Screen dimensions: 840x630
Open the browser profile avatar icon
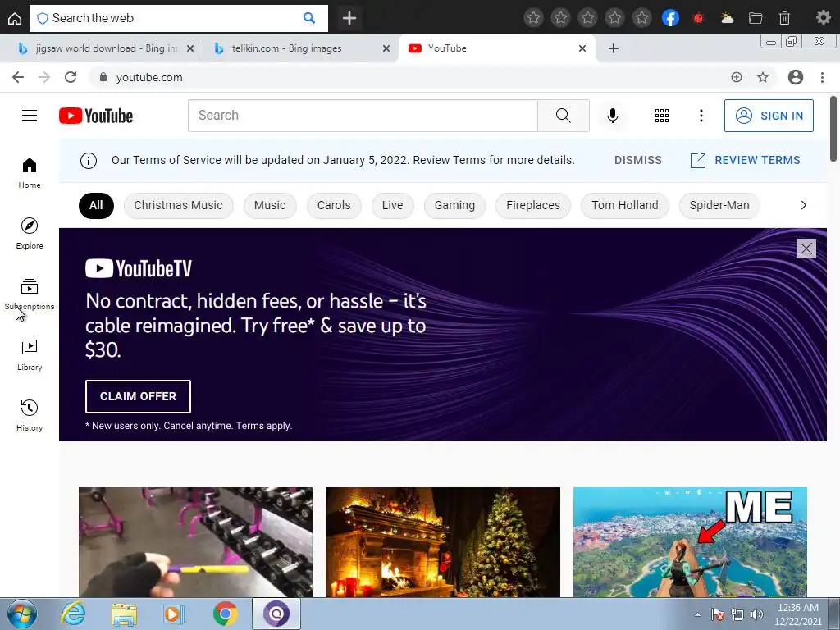click(x=796, y=77)
